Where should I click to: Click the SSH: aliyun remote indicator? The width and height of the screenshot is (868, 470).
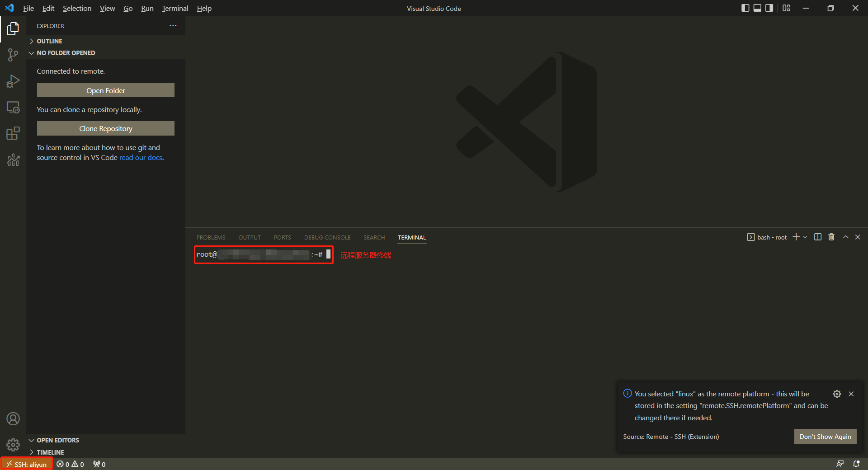[27, 464]
